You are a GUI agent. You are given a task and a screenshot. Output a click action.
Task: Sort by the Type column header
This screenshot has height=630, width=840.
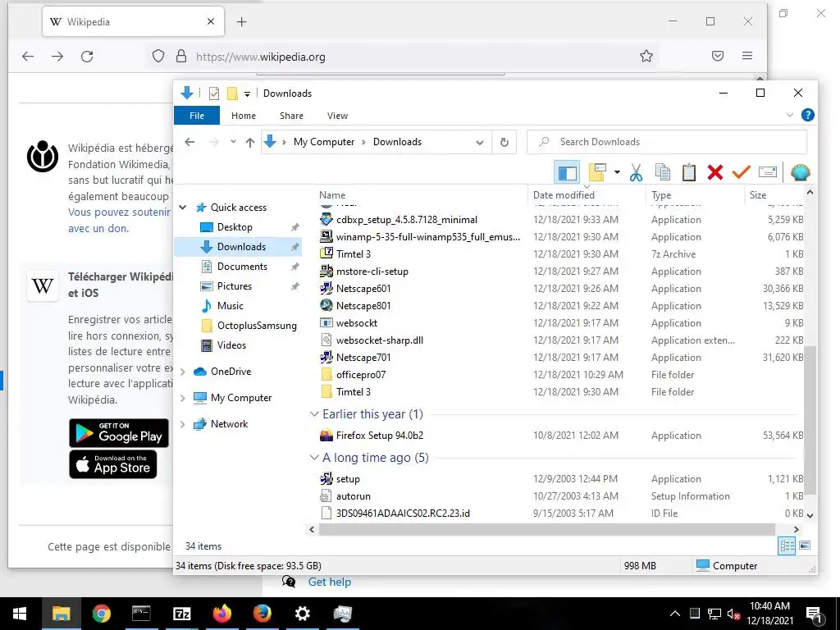694,195
